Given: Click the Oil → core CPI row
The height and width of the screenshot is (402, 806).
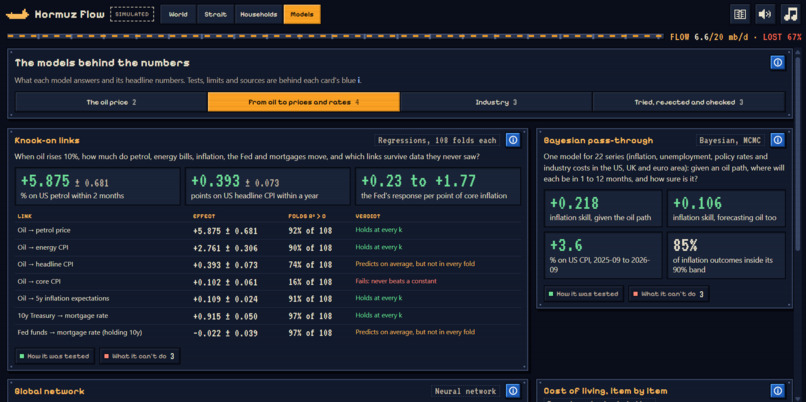Looking at the screenshot, I should click(x=268, y=282).
